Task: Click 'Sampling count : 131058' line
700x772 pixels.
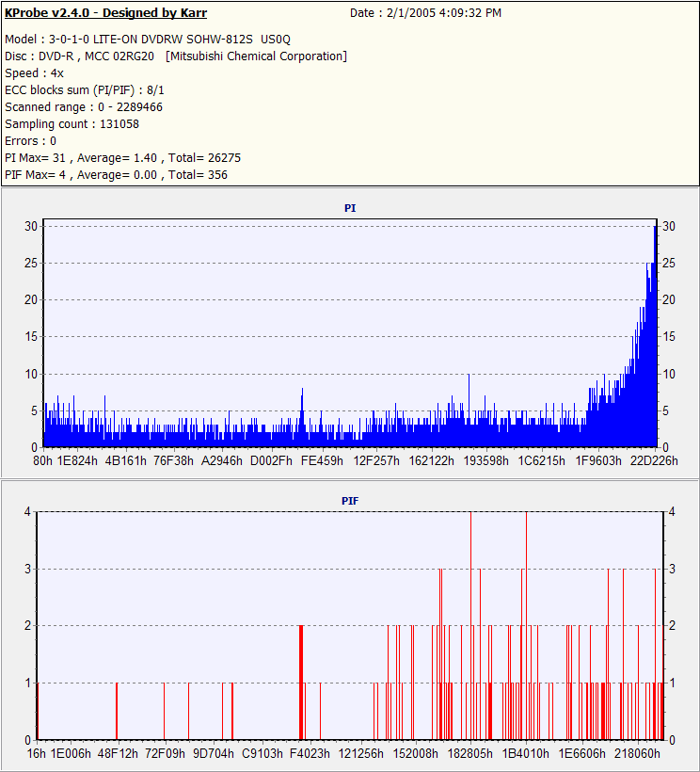Action: [72, 123]
